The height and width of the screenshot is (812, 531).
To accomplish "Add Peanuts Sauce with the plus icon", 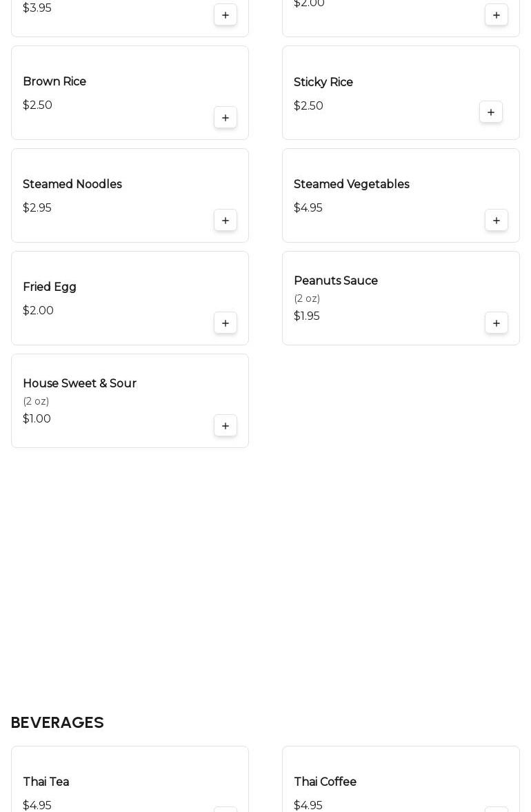I will click(497, 323).
